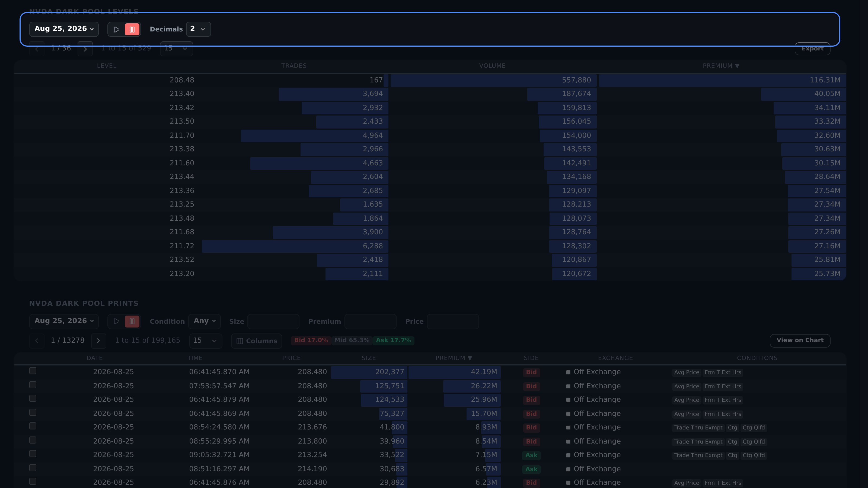
Task: Click the 208.48 level row
Action: (430, 80)
